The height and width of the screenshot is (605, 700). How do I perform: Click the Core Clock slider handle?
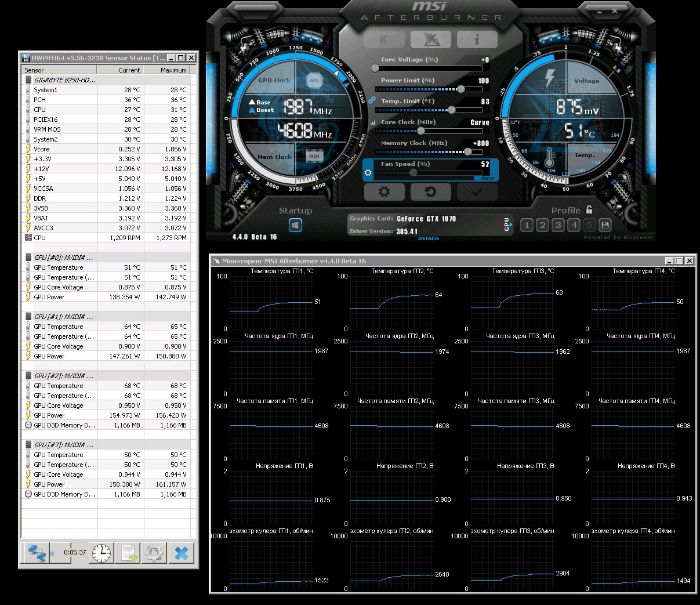421,131
